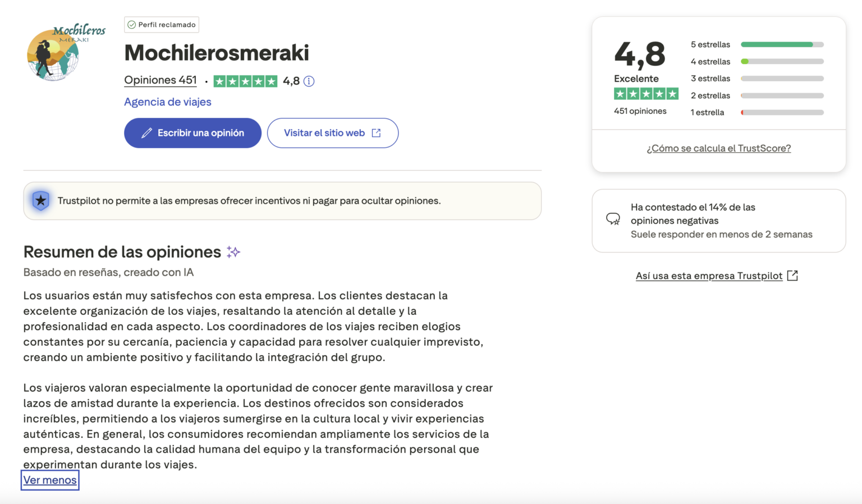The width and height of the screenshot is (862, 504).
Task: Click the green stars under Excelente
Action: [646, 94]
